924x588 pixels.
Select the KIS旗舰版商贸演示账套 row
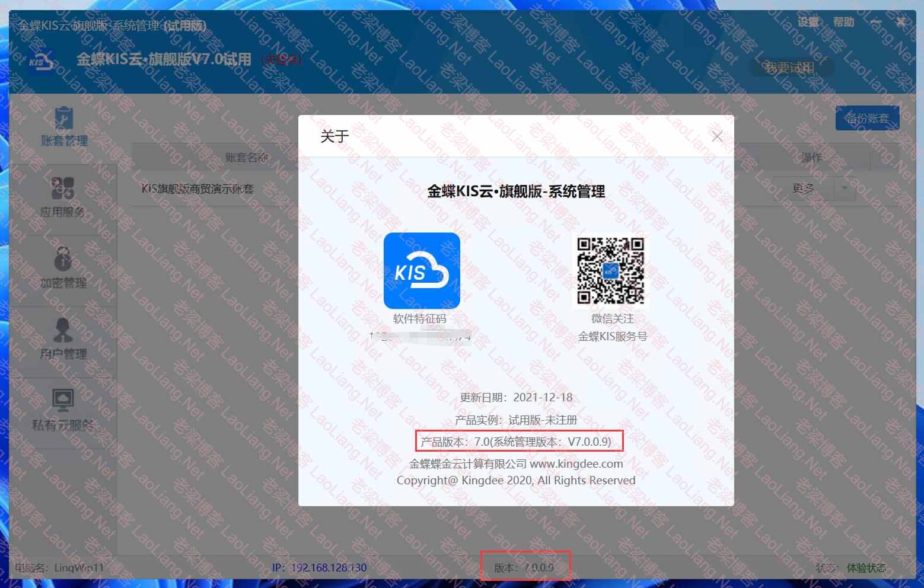[197, 189]
